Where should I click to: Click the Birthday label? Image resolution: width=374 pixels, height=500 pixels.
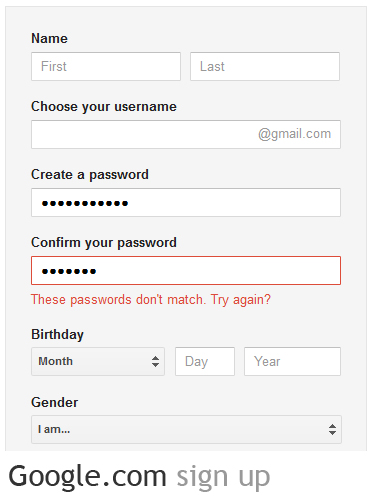point(57,334)
